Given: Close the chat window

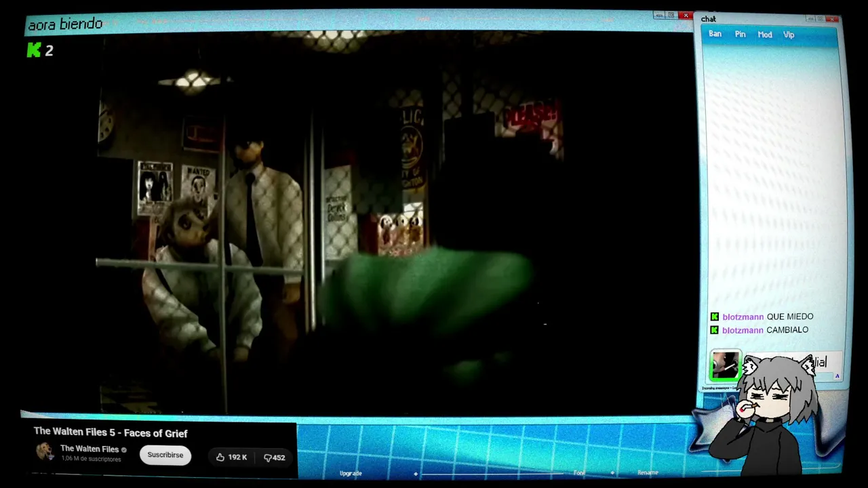Looking at the screenshot, I should point(832,19).
